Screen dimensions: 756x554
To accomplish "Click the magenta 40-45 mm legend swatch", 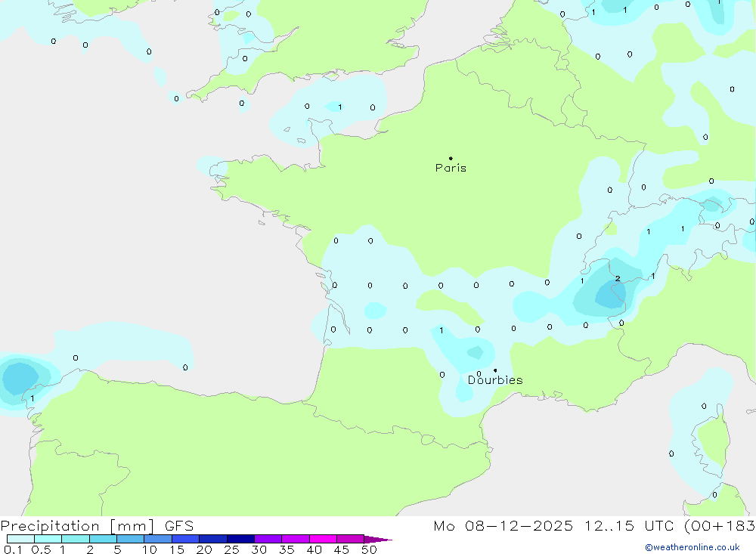I will coord(323,539).
